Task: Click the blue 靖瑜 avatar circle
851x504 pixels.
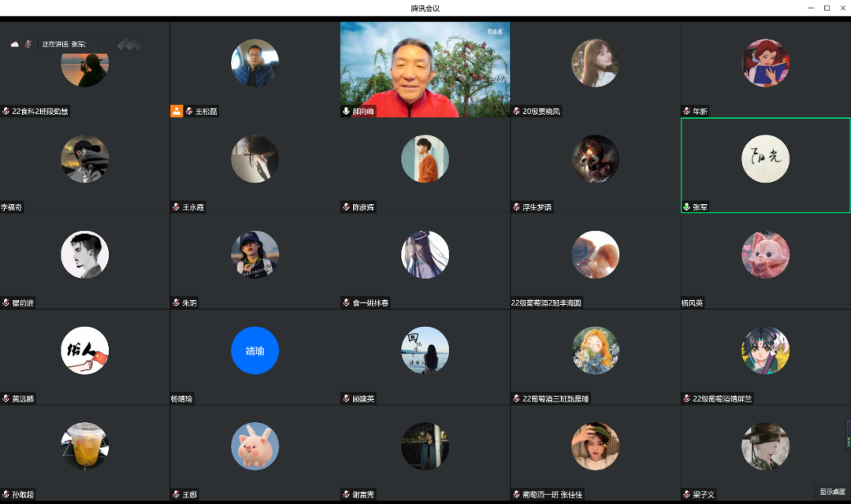Action: click(x=255, y=350)
